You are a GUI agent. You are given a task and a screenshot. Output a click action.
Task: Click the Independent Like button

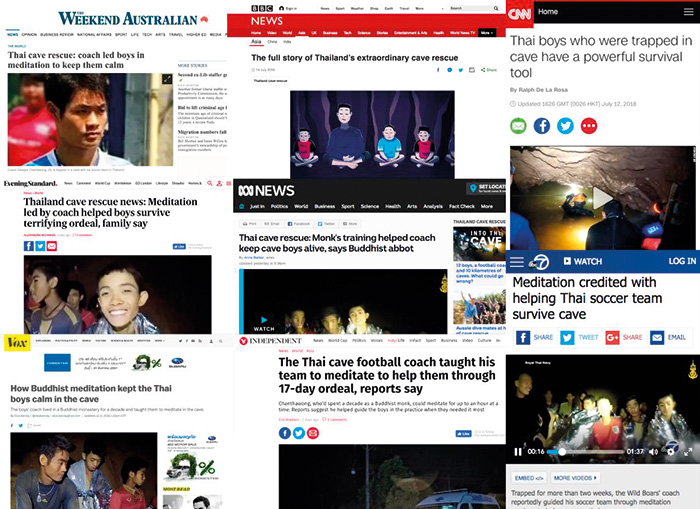click(x=463, y=434)
